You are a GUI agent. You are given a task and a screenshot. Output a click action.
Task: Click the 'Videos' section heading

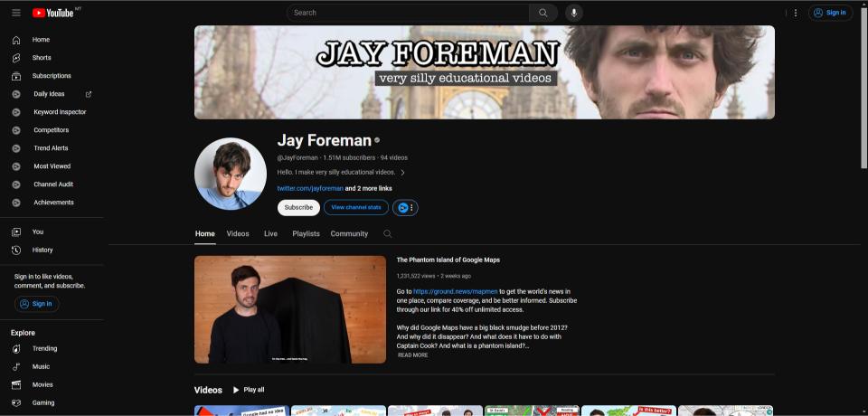(x=208, y=390)
